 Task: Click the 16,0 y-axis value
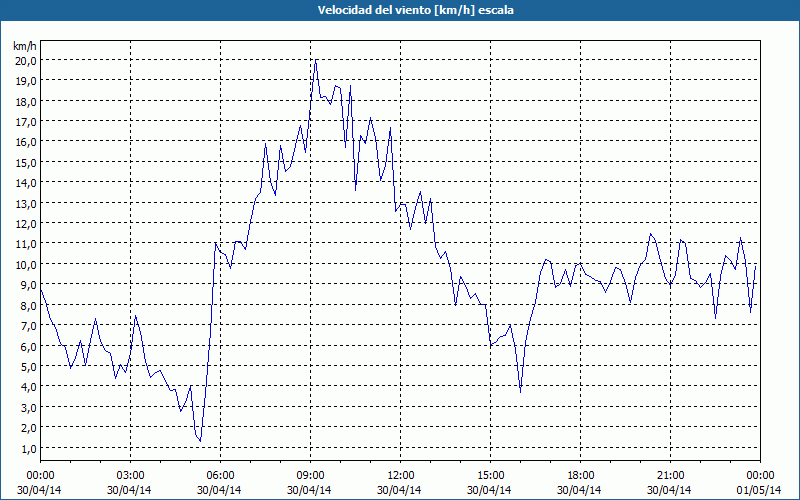pyautogui.click(x=26, y=142)
